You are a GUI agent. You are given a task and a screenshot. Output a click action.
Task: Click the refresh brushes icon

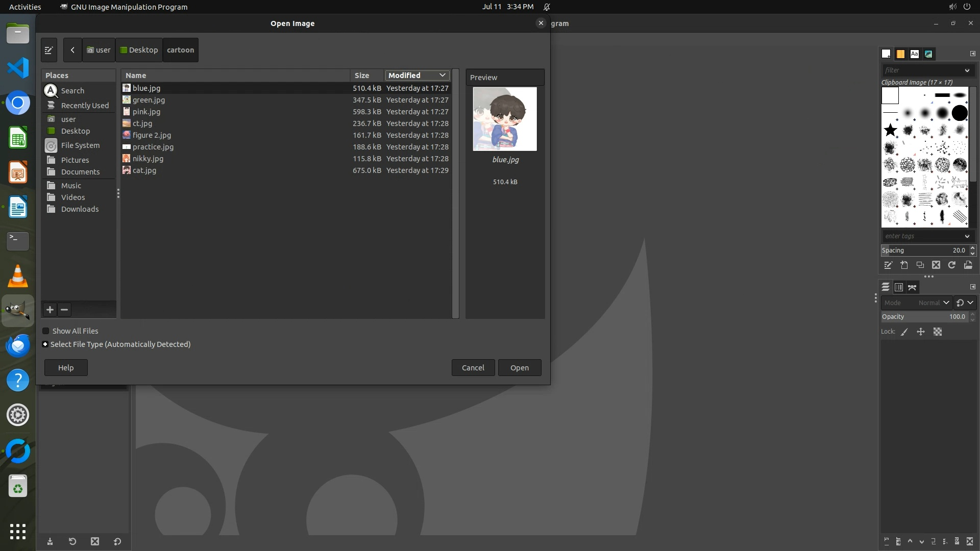(952, 265)
